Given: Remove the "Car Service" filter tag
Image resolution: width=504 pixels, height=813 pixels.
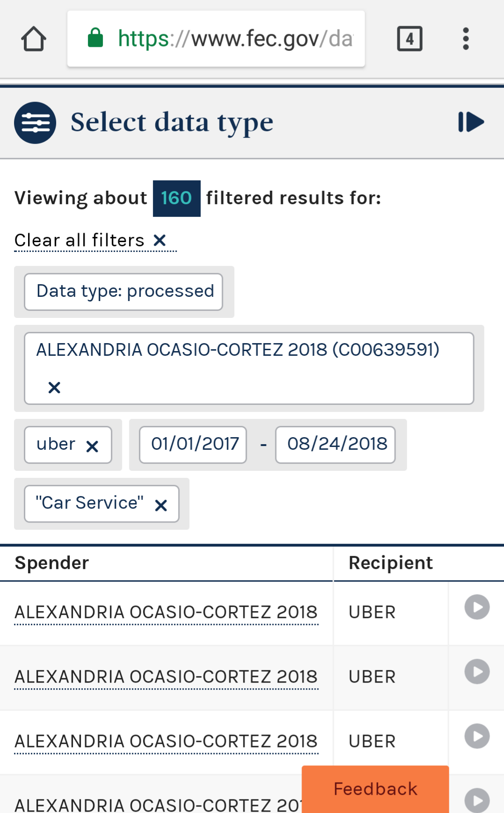Looking at the screenshot, I should click(161, 505).
